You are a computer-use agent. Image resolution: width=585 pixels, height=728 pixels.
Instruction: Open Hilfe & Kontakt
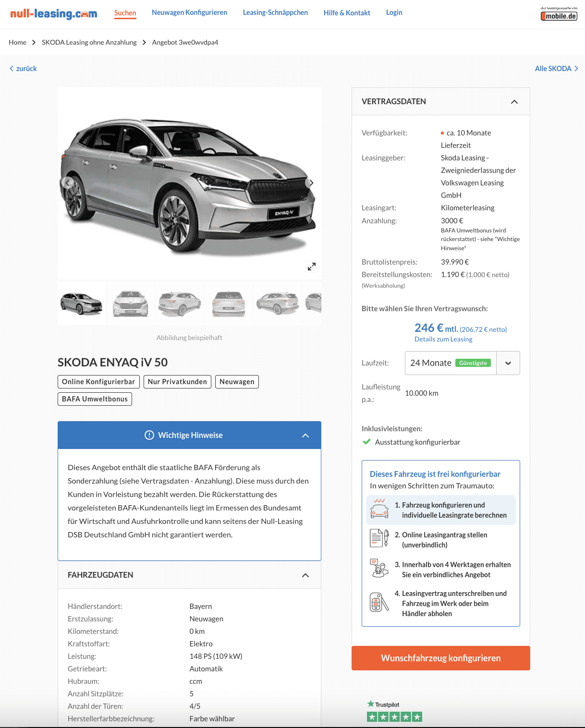[x=347, y=13]
